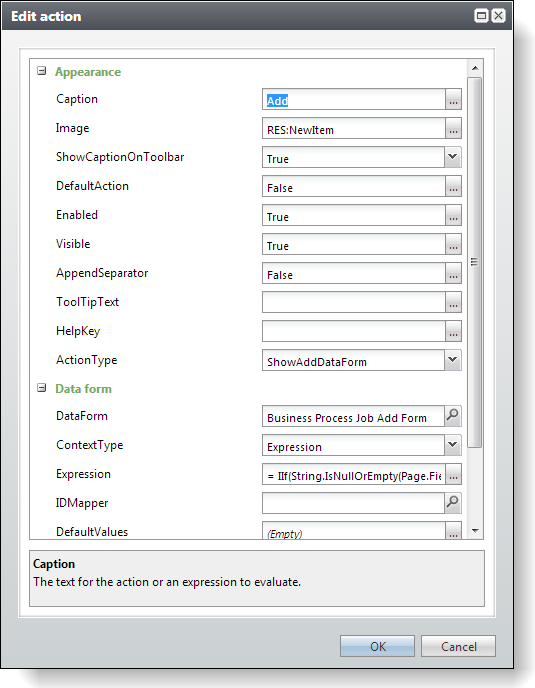The image size is (535, 688).
Task: Click the ellipsis button beside Image field
Action: (453, 128)
